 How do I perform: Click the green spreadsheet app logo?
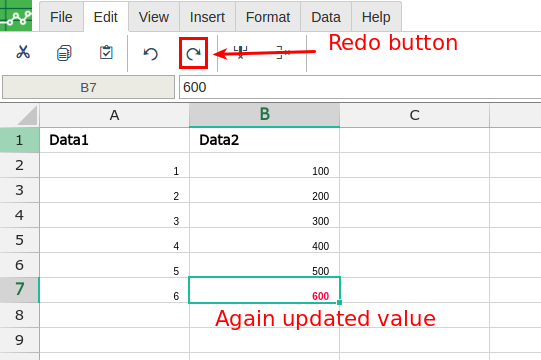point(16,16)
